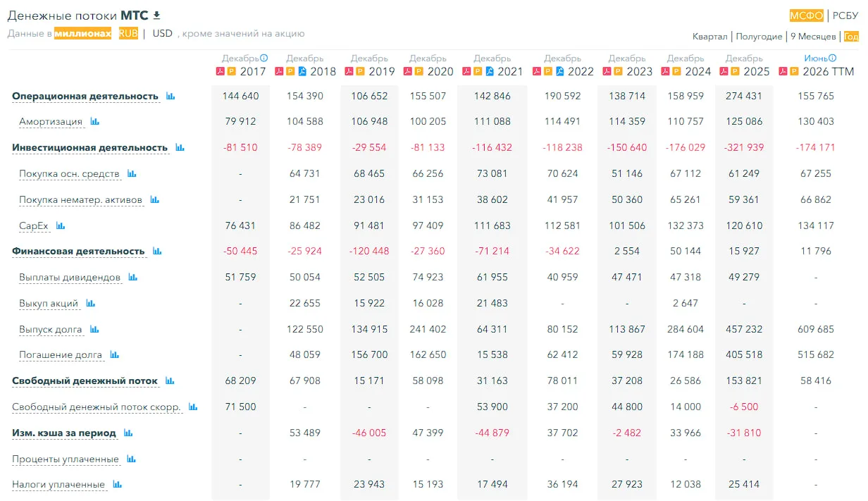This screenshot has height=501, width=868.
Task: Open chart icon for Операционная деятельность
Action: [x=170, y=96]
